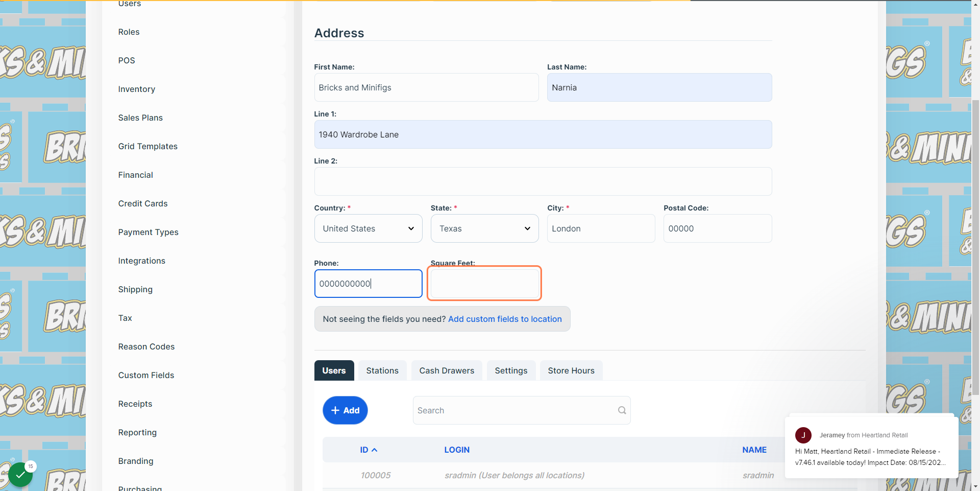Click the search magnifier icon in Users search
Image resolution: width=980 pixels, height=491 pixels.
point(622,410)
